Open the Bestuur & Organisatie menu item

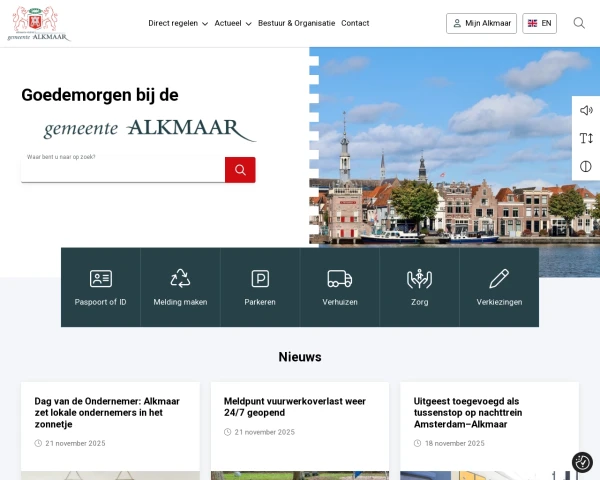point(296,23)
